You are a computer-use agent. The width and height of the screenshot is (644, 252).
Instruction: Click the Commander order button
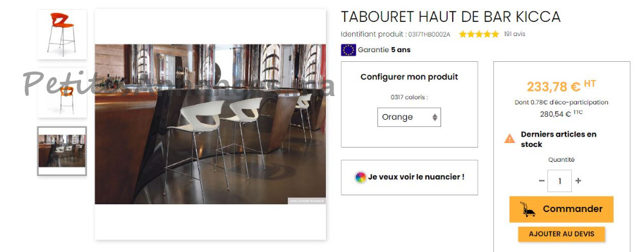[562, 209]
